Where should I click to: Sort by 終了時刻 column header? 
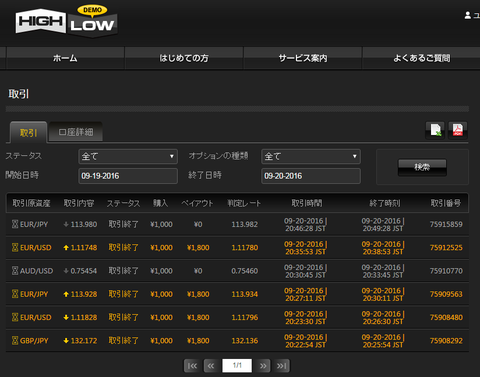(385, 203)
